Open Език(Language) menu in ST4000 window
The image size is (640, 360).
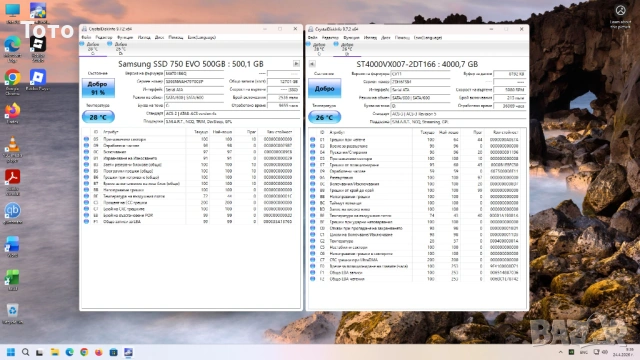(x=428, y=38)
